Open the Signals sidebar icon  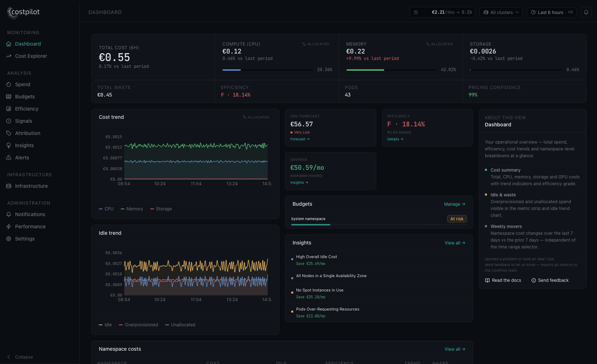click(9, 121)
